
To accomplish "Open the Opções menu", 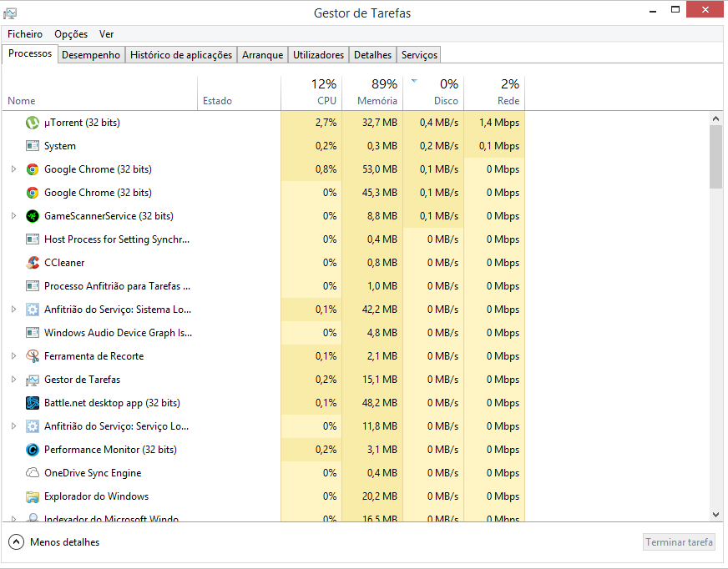I will [71, 34].
